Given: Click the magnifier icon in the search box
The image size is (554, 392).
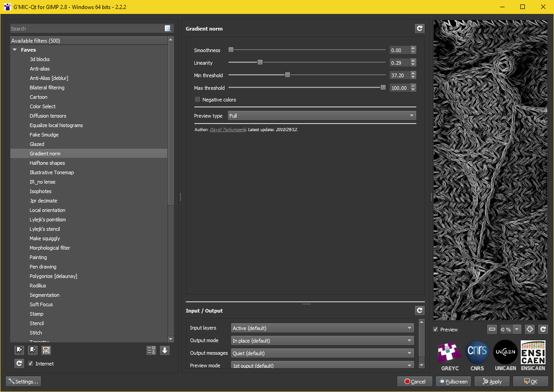Looking at the screenshot, I should (168, 28).
